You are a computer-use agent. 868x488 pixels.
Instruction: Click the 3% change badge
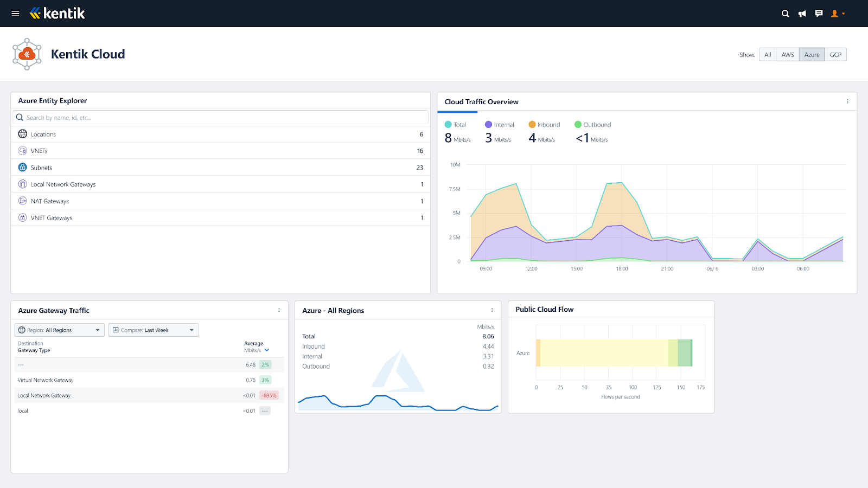(x=265, y=380)
